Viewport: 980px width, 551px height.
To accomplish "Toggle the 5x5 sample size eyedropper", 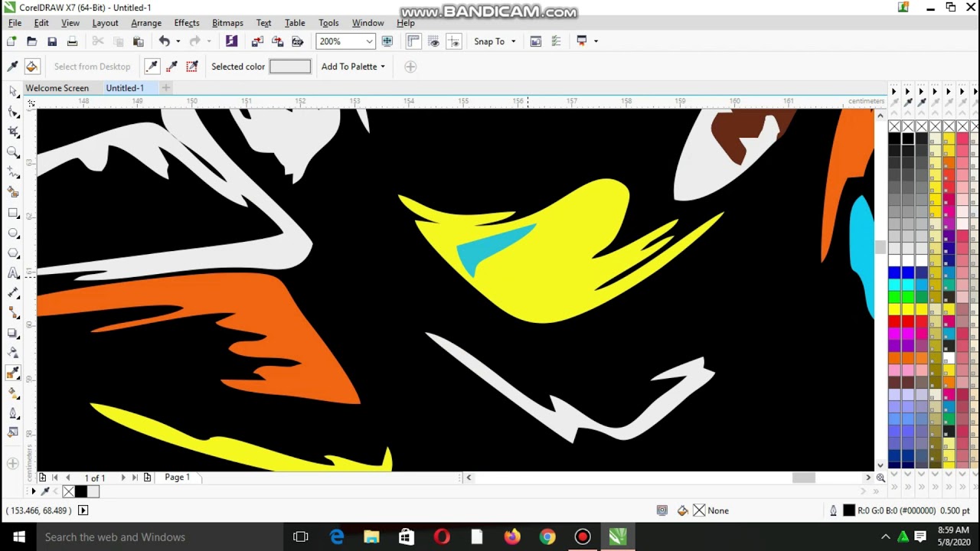I will point(192,67).
